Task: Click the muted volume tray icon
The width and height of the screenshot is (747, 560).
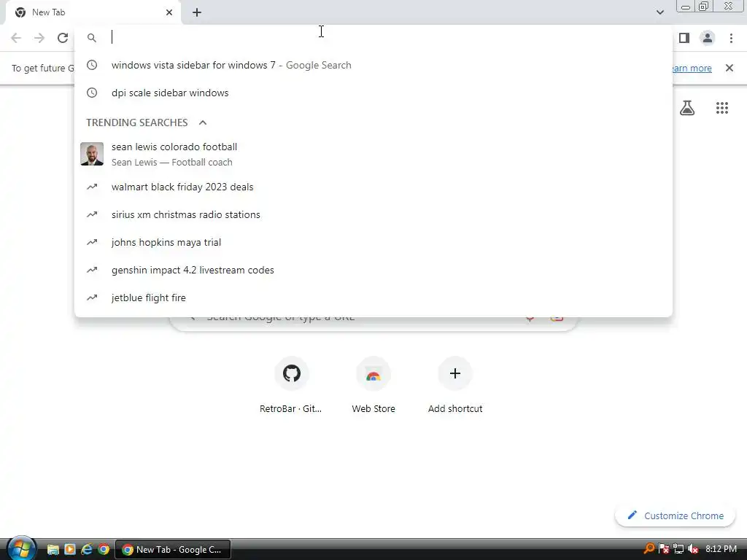Action: point(693,549)
